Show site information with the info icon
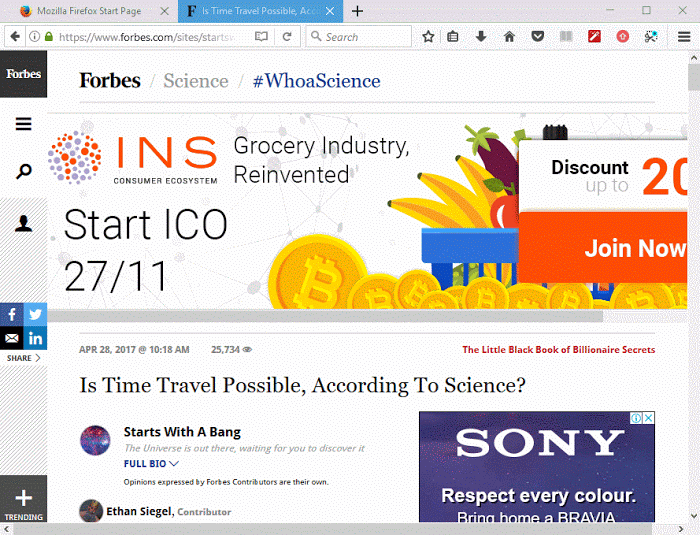The height and width of the screenshot is (535, 700). coord(34,37)
